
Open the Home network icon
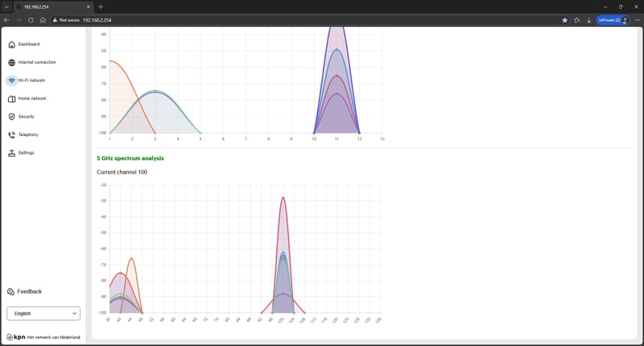(x=11, y=98)
